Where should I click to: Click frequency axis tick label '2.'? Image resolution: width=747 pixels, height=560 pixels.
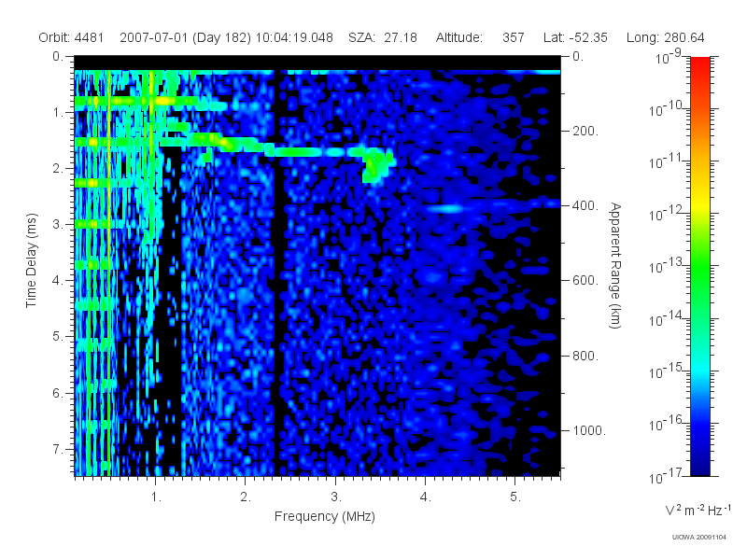click(246, 497)
